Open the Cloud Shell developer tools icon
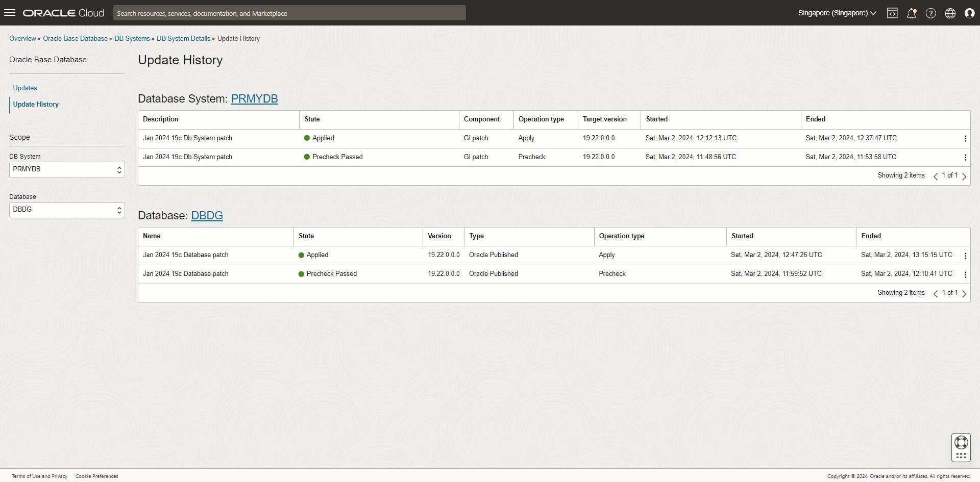Viewport: 980px width, 482px height. coord(892,13)
